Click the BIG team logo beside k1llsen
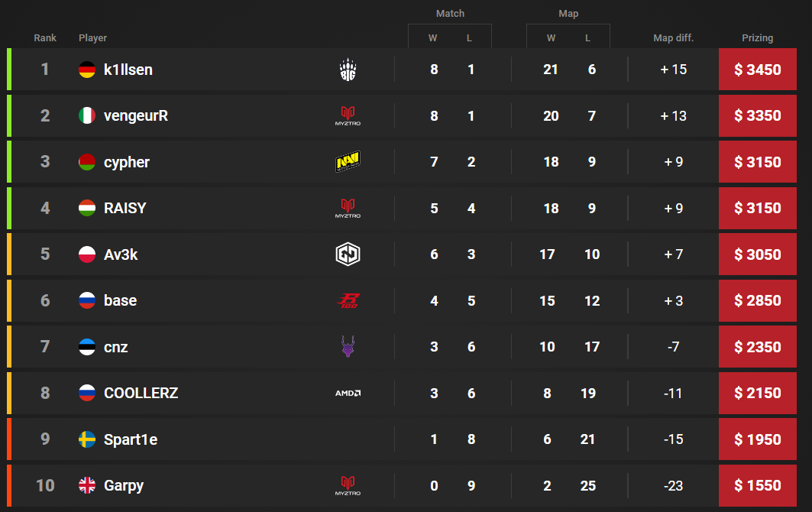 coord(348,70)
